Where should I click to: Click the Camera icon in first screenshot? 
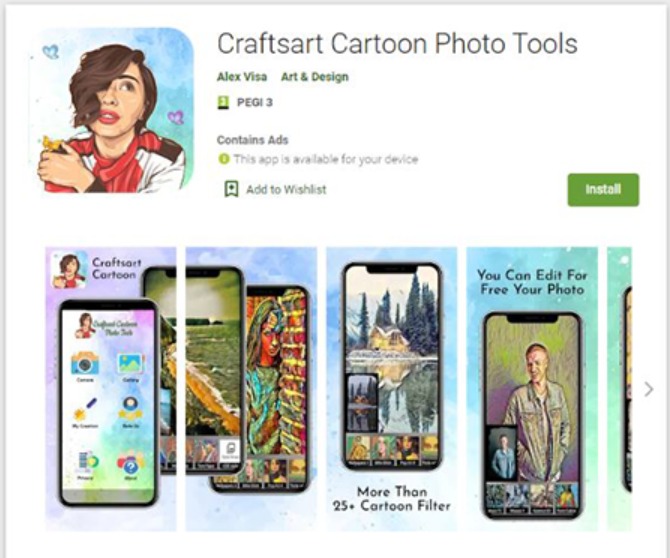[x=85, y=363]
